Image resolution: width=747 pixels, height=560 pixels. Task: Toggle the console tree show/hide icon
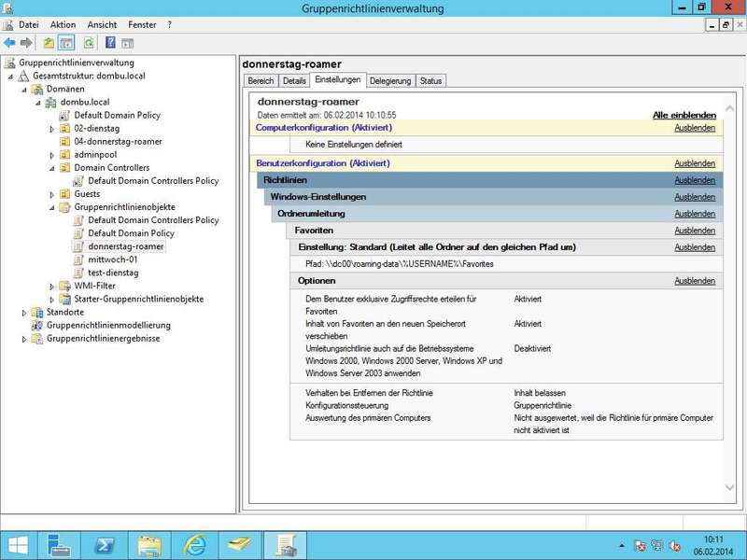point(66,42)
